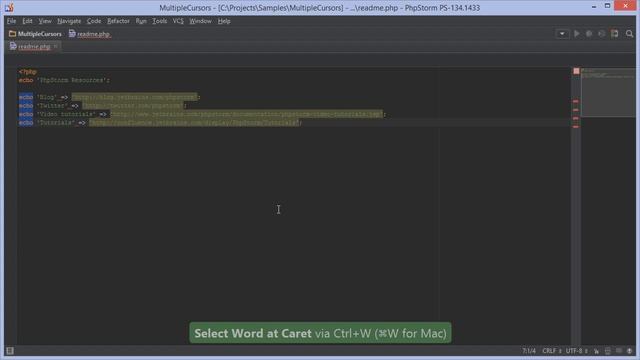Open the Refactor menu
The height and width of the screenshot is (360, 640).
click(118, 21)
